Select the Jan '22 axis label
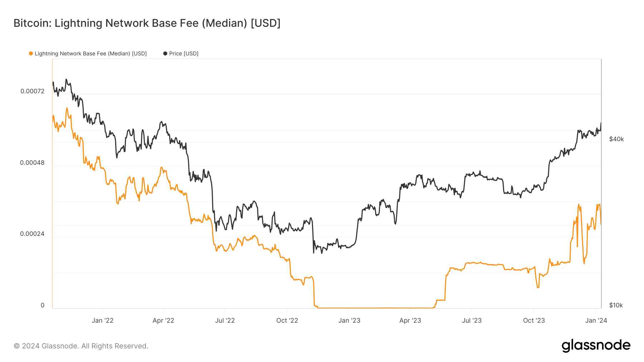This screenshot has height=362, width=644. click(x=102, y=321)
